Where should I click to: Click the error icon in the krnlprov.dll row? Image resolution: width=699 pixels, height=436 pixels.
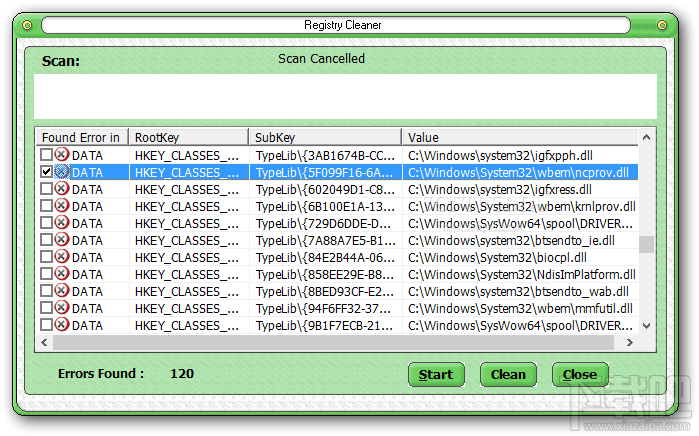62,206
